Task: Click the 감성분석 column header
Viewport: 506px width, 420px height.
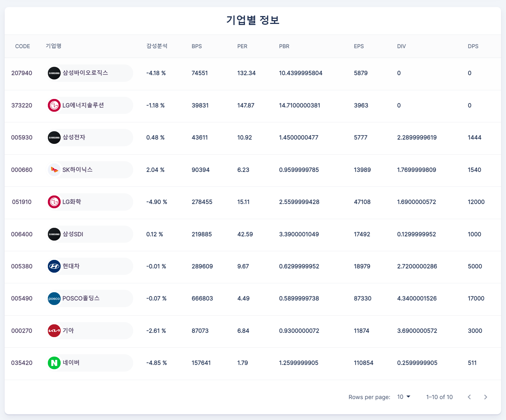Action: point(157,46)
